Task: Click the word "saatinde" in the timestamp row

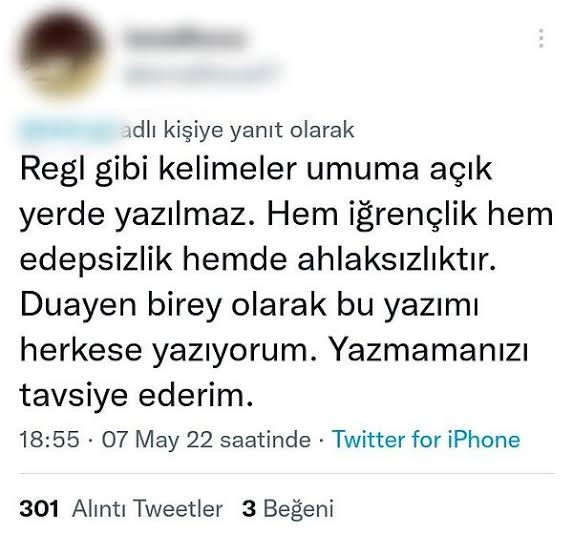Action: pyautogui.click(x=266, y=439)
